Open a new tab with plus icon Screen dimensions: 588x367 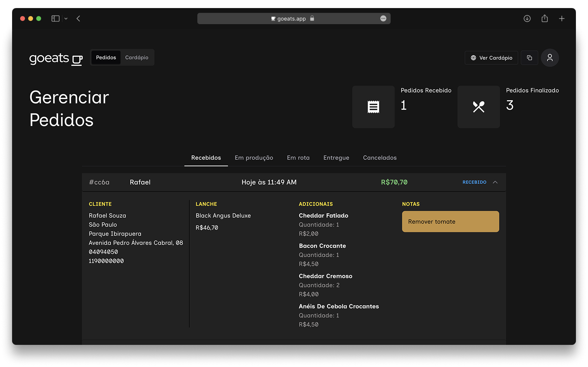pyautogui.click(x=562, y=19)
